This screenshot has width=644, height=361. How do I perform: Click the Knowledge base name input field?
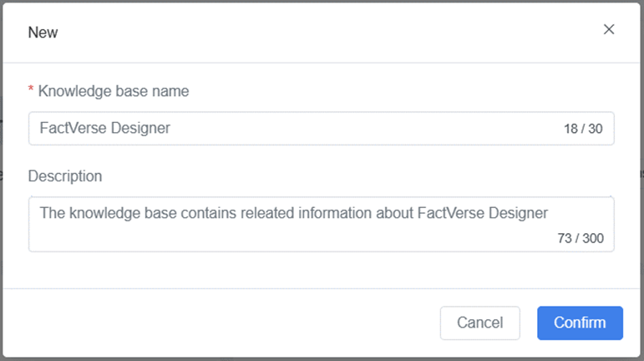pos(292,129)
